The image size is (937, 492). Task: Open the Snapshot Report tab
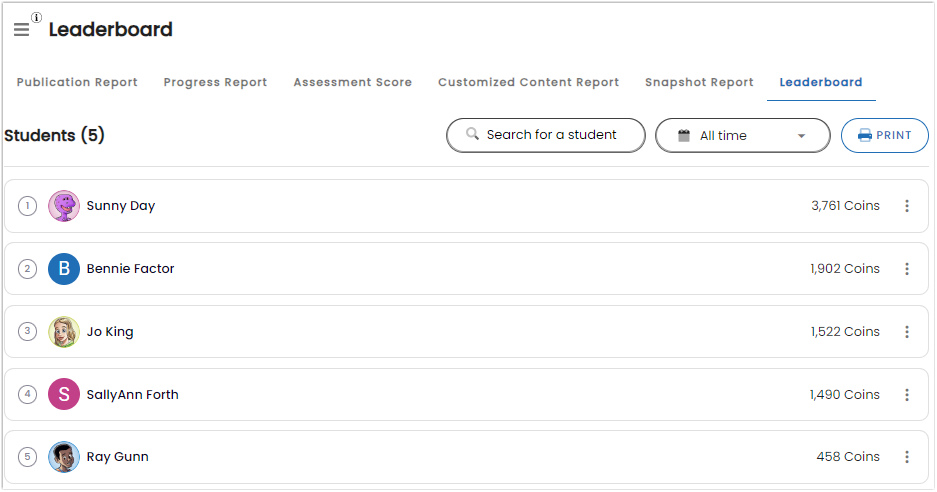[x=699, y=82]
